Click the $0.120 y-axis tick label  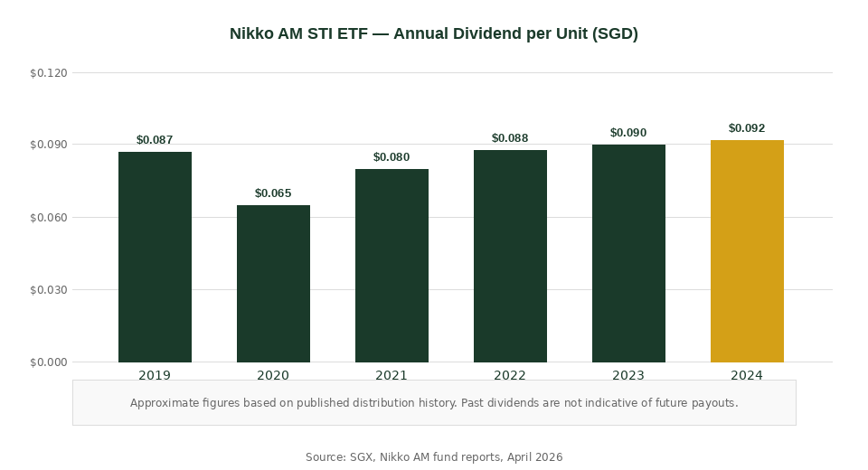click(x=49, y=73)
